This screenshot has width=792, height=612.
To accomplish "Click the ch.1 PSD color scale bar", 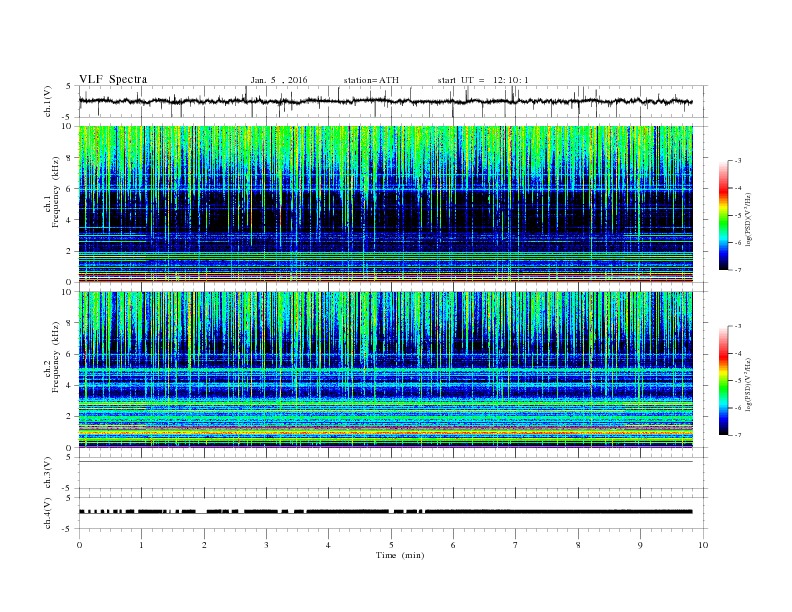I will [x=723, y=215].
